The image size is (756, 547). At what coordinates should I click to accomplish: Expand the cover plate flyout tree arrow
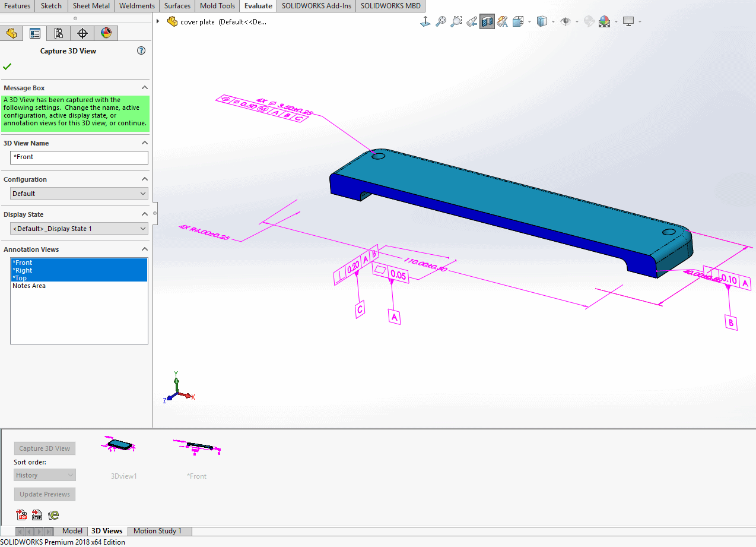coord(158,22)
